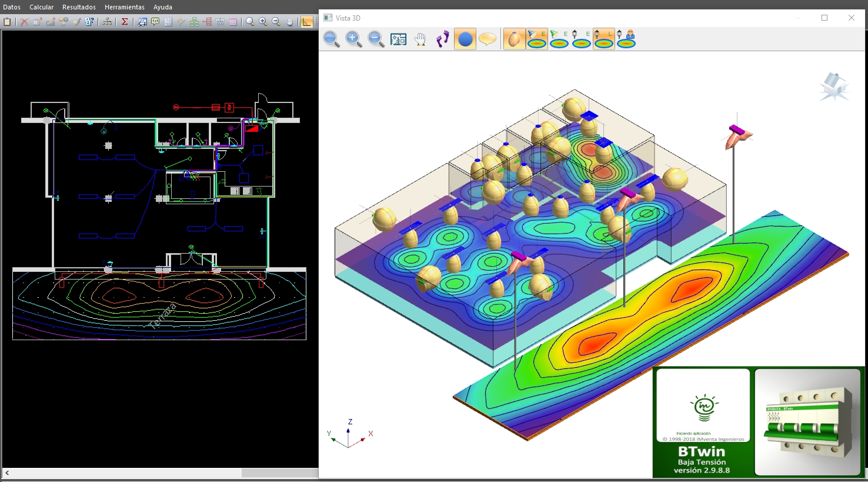This screenshot has width=868, height=482.
Task: Click the coins cost icon in main toolbar
Action: pyautogui.click(x=64, y=22)
